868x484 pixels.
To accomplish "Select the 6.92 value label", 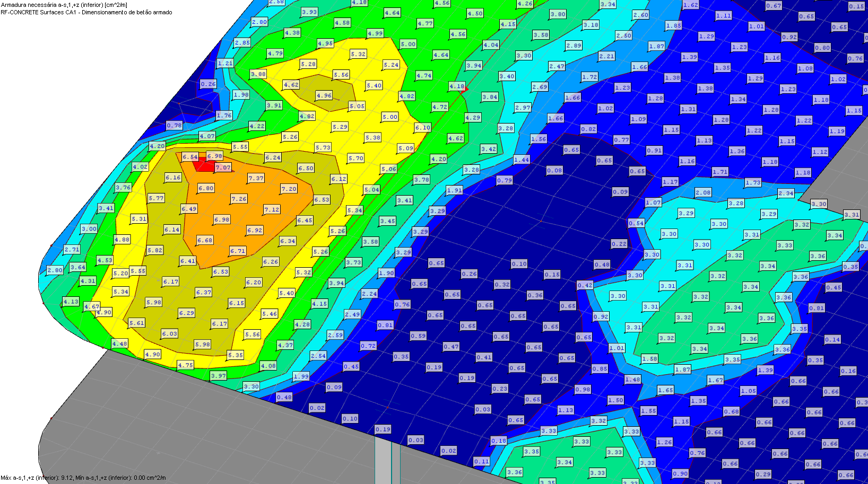I will [x=255, y=230].
